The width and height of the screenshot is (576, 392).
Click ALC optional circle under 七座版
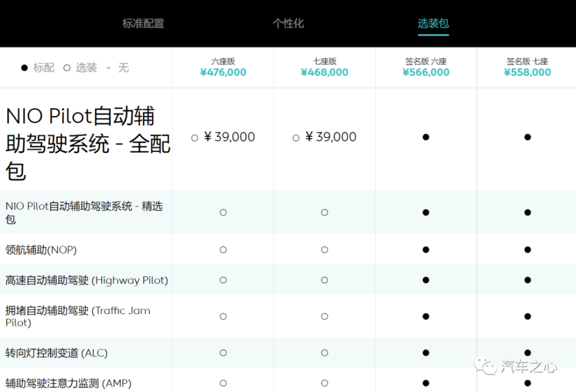coord(324,353)
